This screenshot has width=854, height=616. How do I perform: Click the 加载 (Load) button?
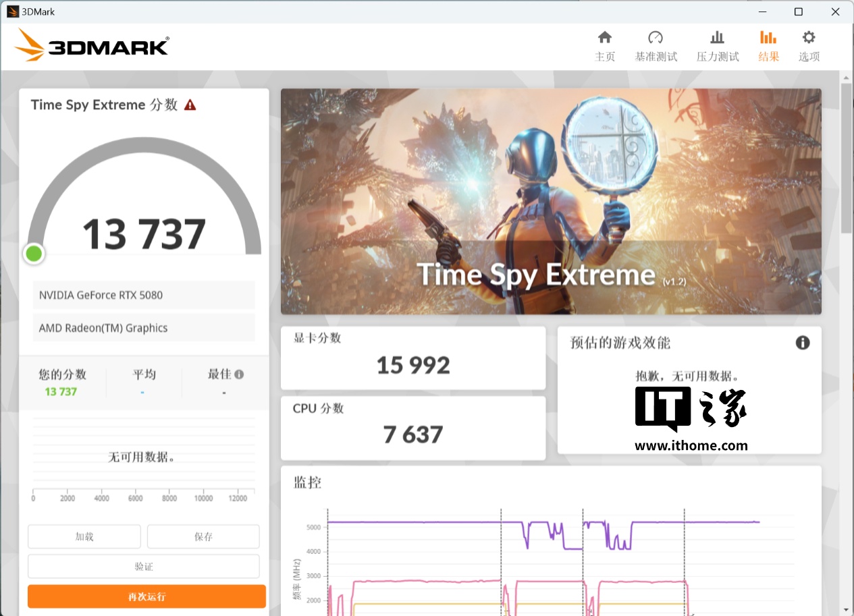tap(84, 537)
